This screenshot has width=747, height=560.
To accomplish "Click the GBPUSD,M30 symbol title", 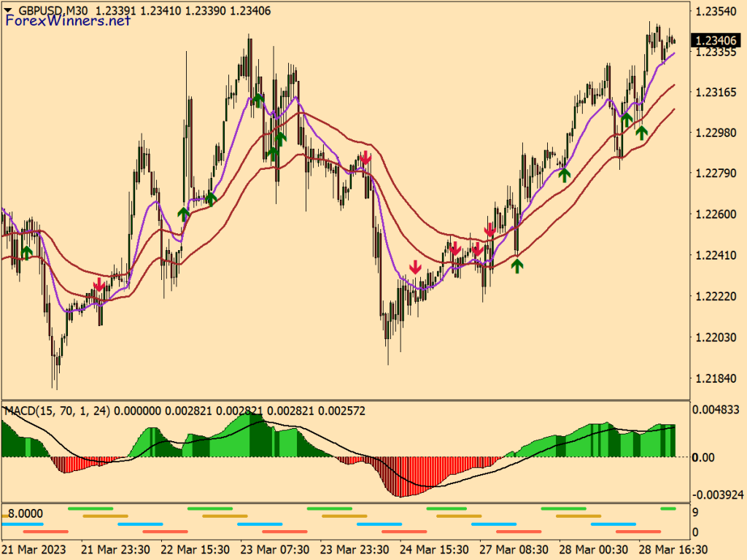I will pos(53,10).
